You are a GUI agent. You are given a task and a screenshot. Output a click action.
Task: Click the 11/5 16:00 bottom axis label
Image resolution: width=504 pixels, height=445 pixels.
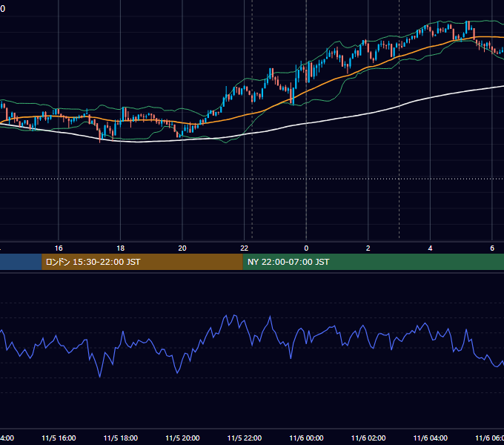click(59, 438)
